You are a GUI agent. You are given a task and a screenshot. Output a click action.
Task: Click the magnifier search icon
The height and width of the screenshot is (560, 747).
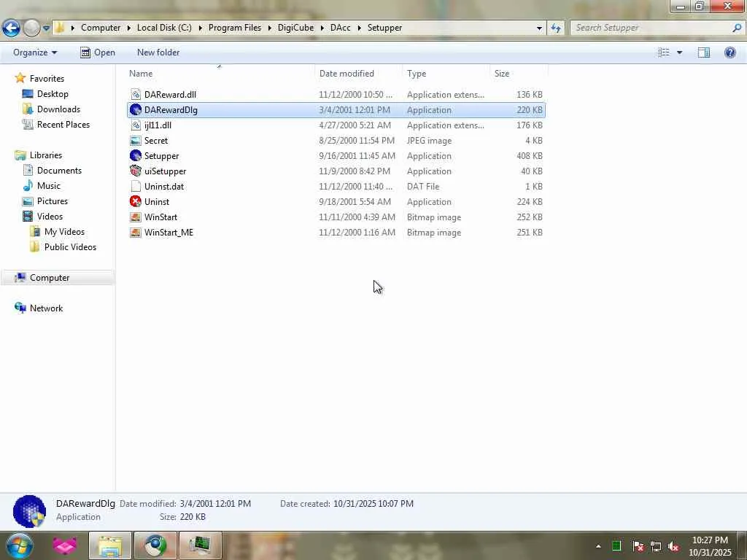pos(737,28)
